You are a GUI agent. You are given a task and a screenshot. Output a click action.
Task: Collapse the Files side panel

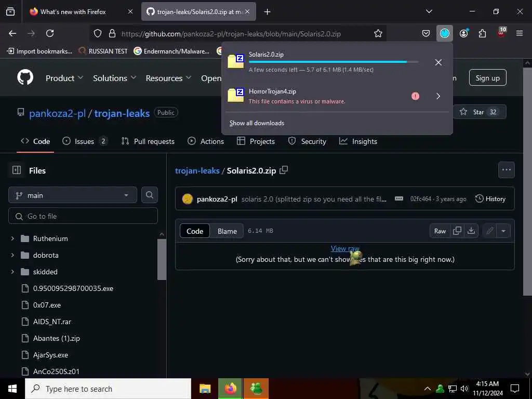click(16, 170)
